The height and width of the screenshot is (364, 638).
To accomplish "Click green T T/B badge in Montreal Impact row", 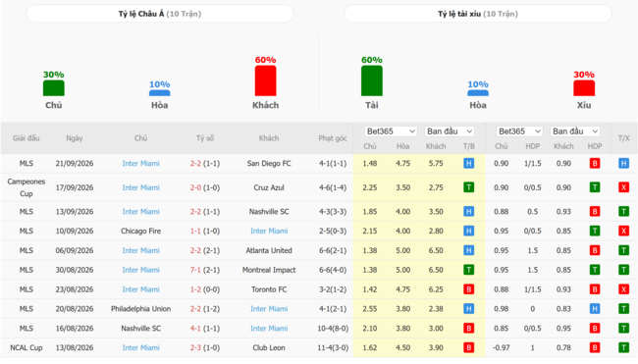I will (x=469, y=270).
